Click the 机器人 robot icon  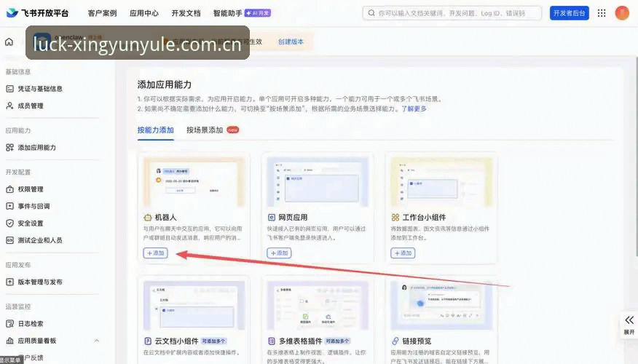(148, 218)
